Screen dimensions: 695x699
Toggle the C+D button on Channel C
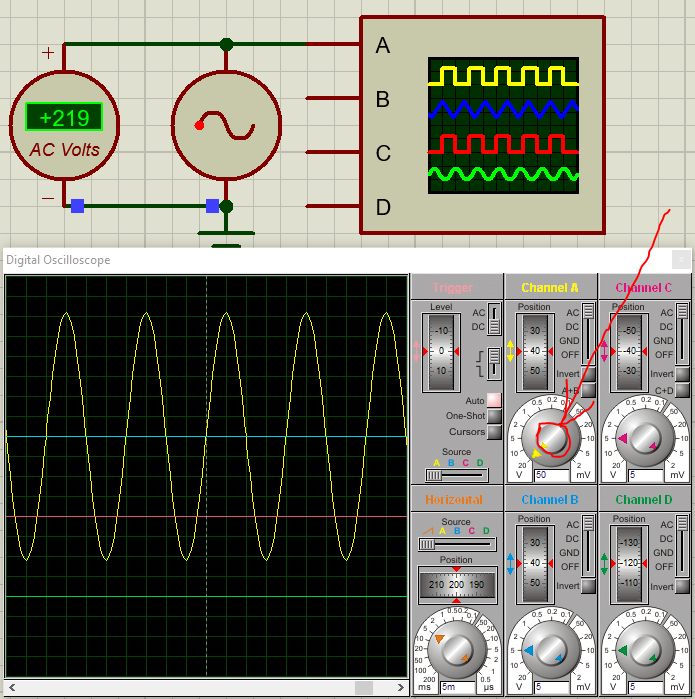pyautogui.click(x=682, y=390)
